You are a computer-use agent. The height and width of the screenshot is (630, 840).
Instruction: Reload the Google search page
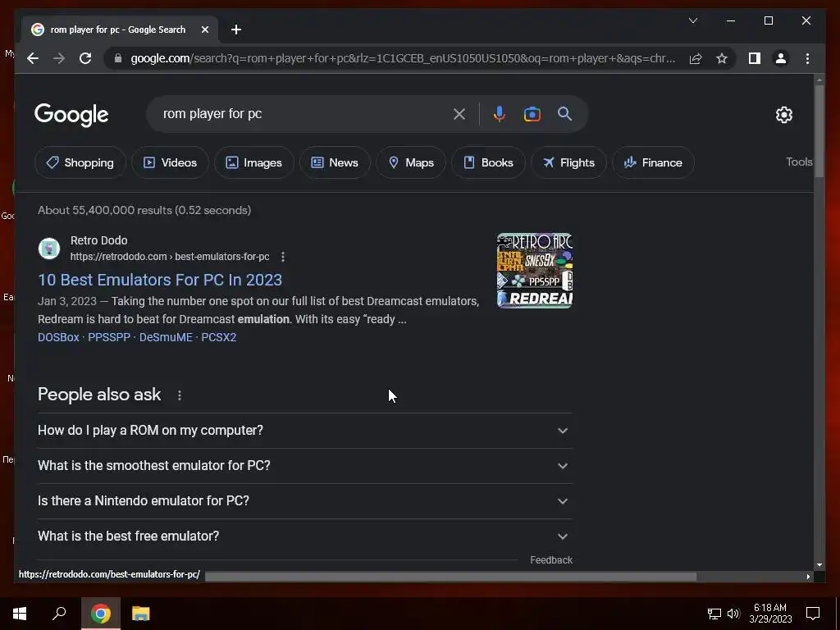(x=85, y=58)
